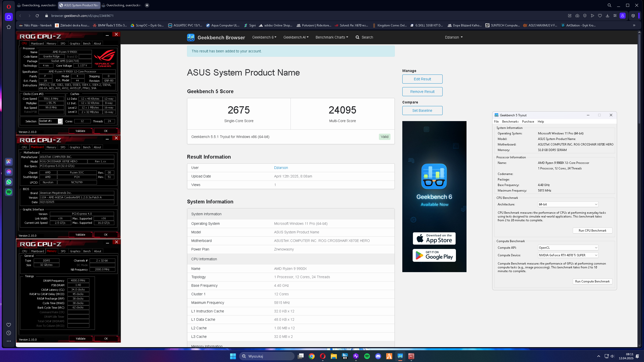Open Spotify from the Windows taskbar
Image resolution: width=644 pixels, height=362 pixels.
click(367, 356)
